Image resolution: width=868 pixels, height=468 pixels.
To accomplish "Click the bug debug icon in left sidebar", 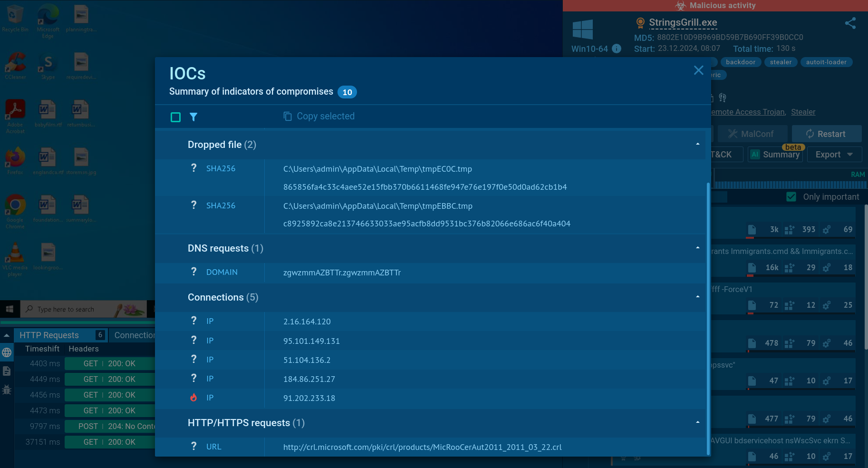I will (7, 390).
